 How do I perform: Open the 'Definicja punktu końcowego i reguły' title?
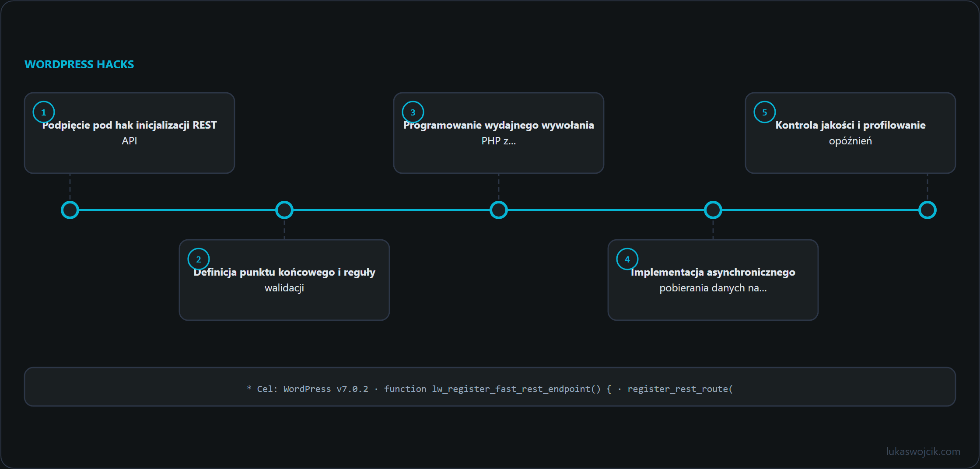(x=284, y=272)
